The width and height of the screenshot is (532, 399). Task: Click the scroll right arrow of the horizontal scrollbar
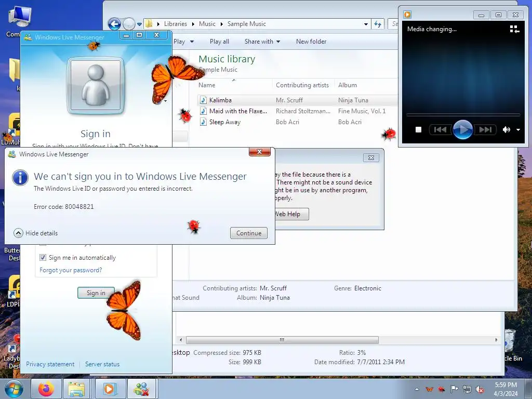[x=496, y=340]
